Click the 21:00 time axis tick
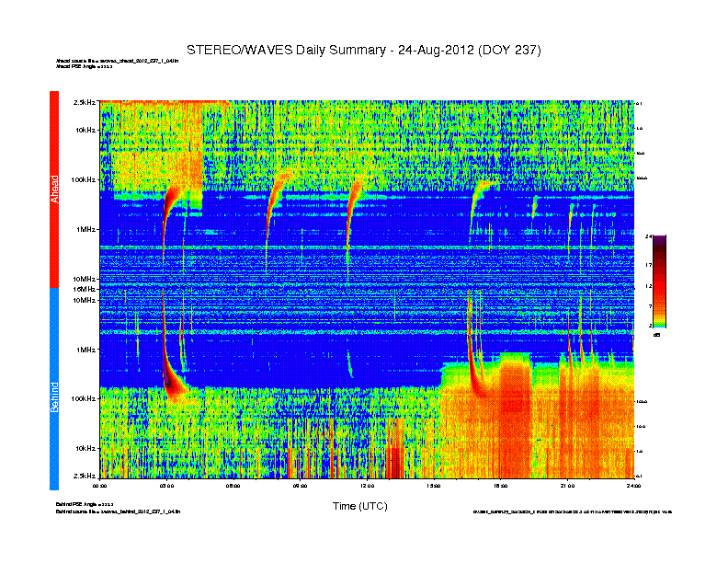 (566, 484)
